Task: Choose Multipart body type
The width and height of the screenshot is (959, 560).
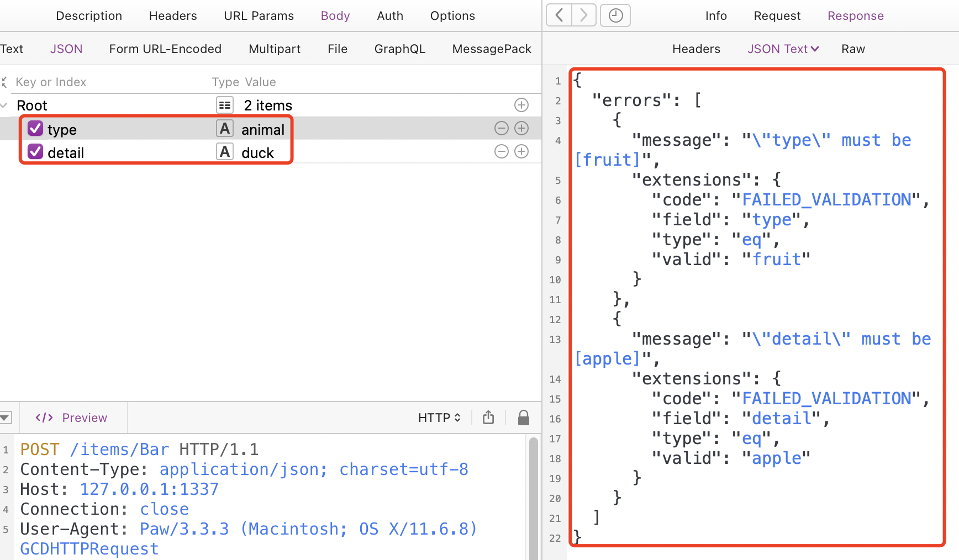Action: click(x=275, y=49)
